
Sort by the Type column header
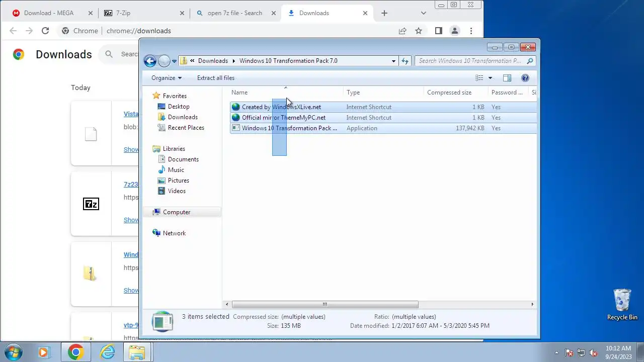383,93
